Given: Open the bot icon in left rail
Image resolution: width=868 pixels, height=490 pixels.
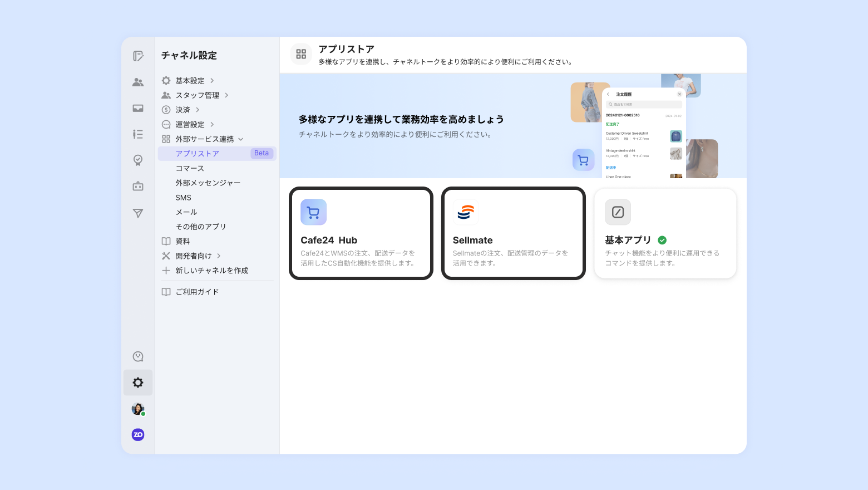Looking at the screenshot, I should (138, 186).
